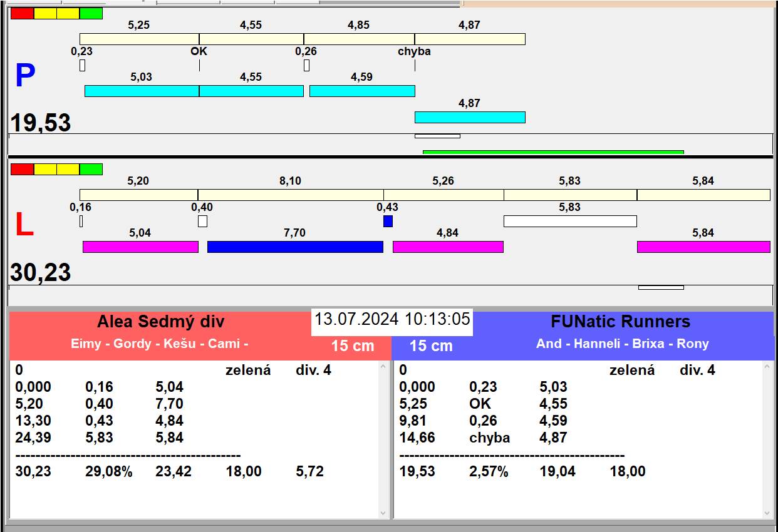Click the large 30,23 total time in lane L
This screenshot has width=778, height=532.
tap(41, 273)
